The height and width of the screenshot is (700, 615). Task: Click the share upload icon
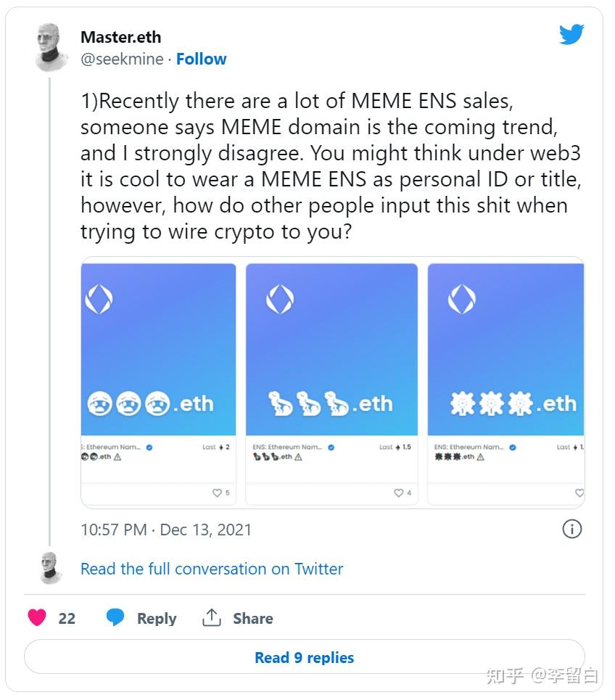coord(212,618)
